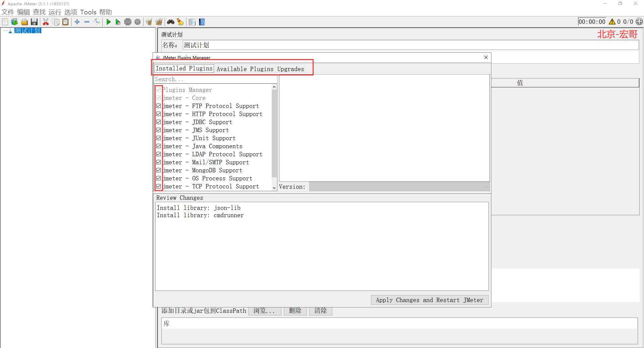Click the Paste clipboard icon
Screen dimensions: 644x348
(65, 22)
